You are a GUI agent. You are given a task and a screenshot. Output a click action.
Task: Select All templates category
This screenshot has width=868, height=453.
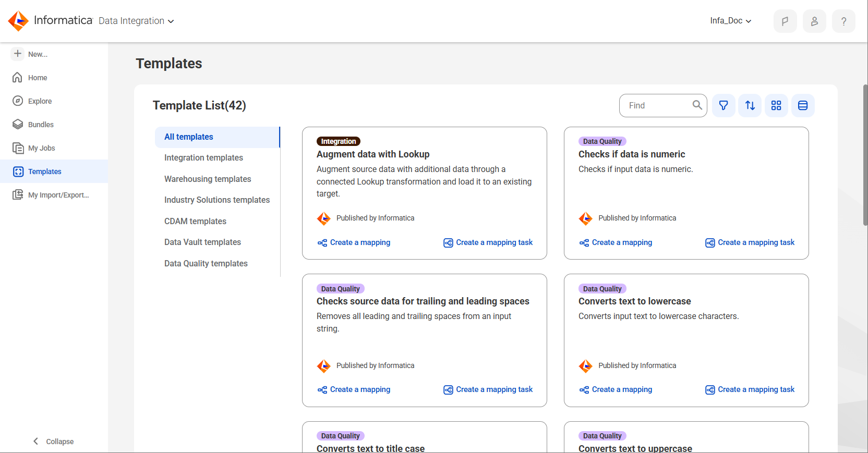[217, 137]
